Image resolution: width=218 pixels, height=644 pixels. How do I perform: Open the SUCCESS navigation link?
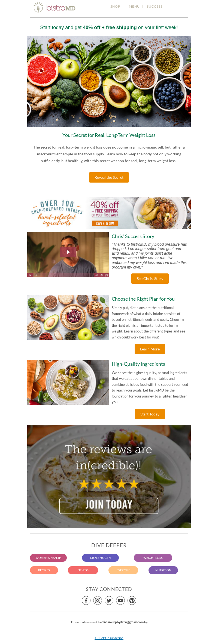(155, 7)
